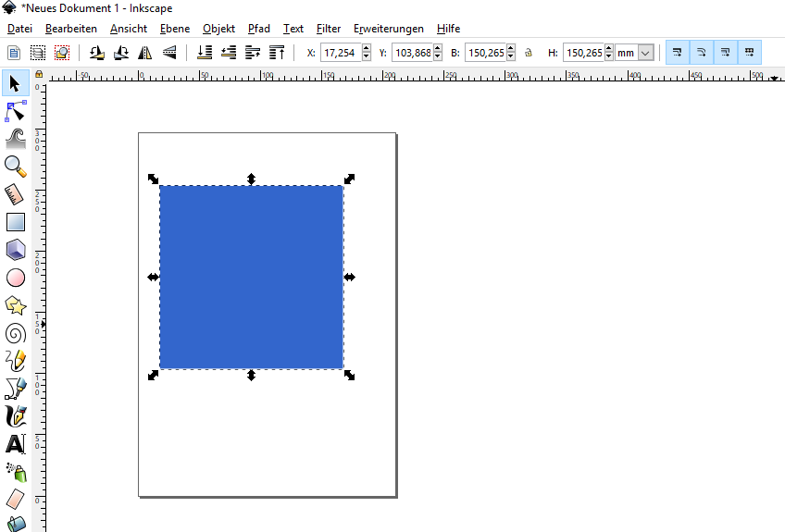Viewport: 785px width, 532px height.
Task: Click the X coordinate input field
Action: tap(342, 53)
